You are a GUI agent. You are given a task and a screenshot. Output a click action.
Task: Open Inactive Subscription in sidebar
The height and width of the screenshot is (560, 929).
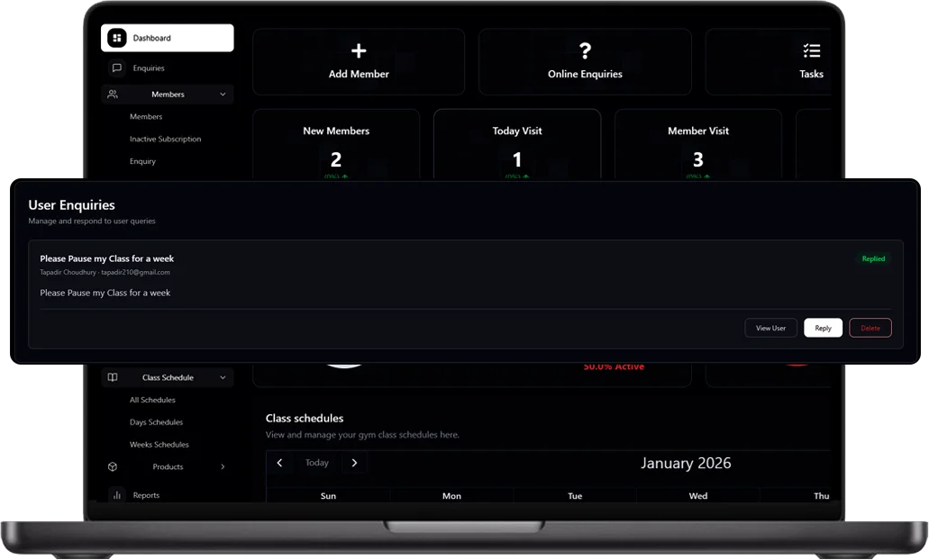coord(165,140)
